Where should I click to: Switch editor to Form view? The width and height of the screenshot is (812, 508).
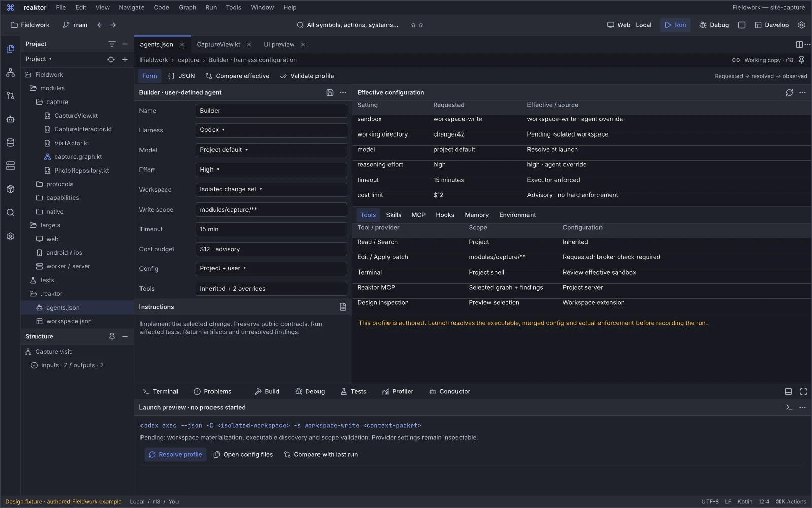coord(150,76)
